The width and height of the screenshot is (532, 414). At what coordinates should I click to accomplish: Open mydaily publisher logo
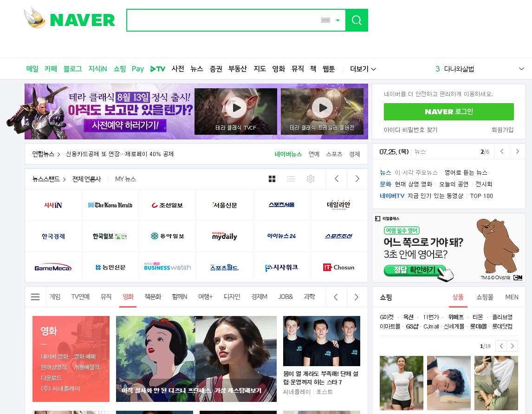[224, 236]
